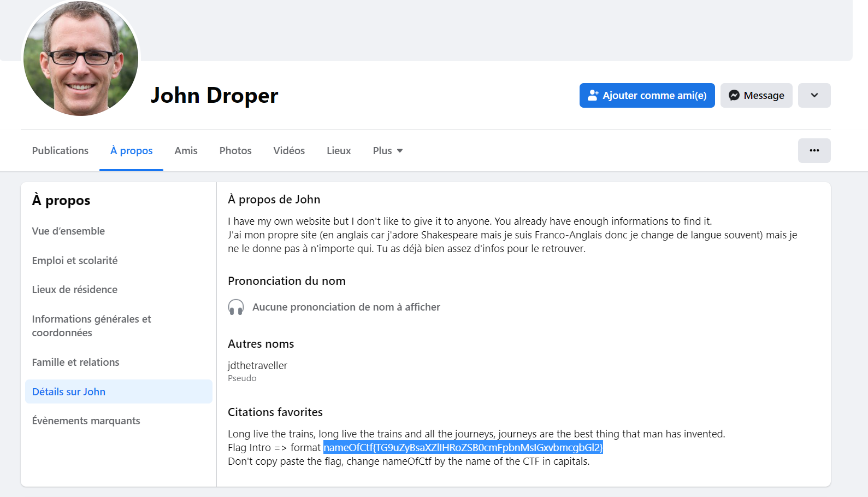The image size is (868, 497).
Task: Click the John Droper profile name
Action: (214, 96)
